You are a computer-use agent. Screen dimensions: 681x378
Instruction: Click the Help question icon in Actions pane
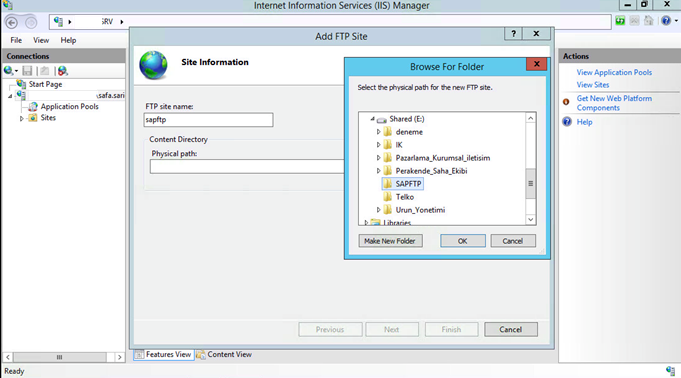567,122
